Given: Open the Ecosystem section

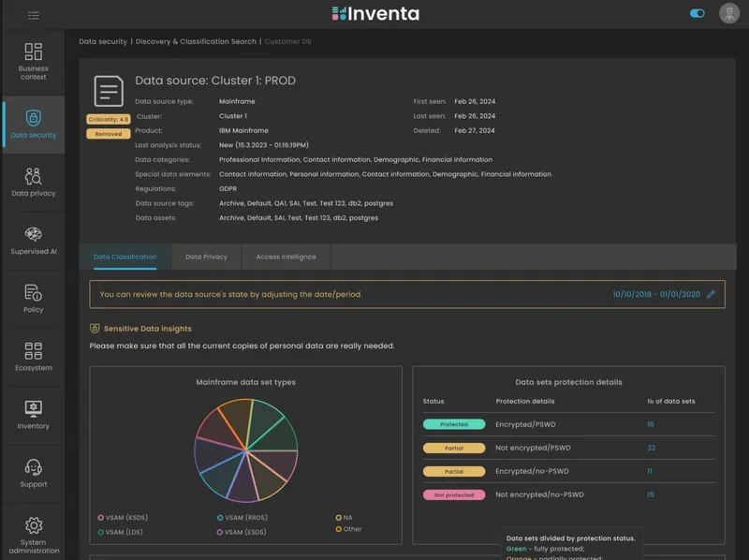Looking at the screenshot, I should 34,358.
